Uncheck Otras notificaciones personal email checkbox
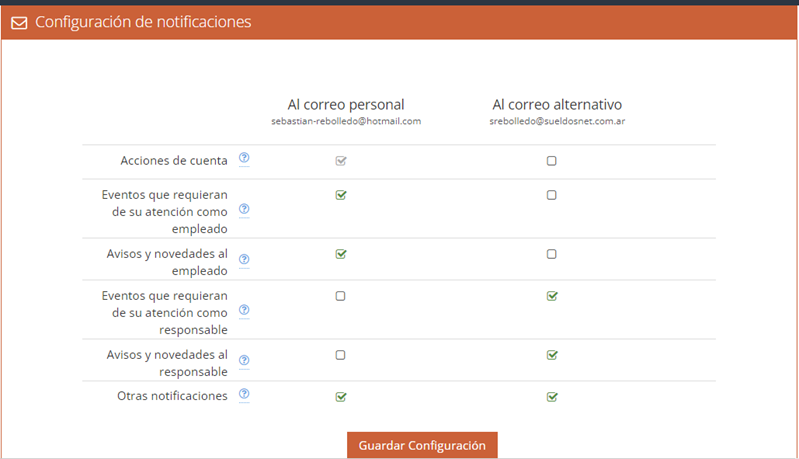 point(341,397)
